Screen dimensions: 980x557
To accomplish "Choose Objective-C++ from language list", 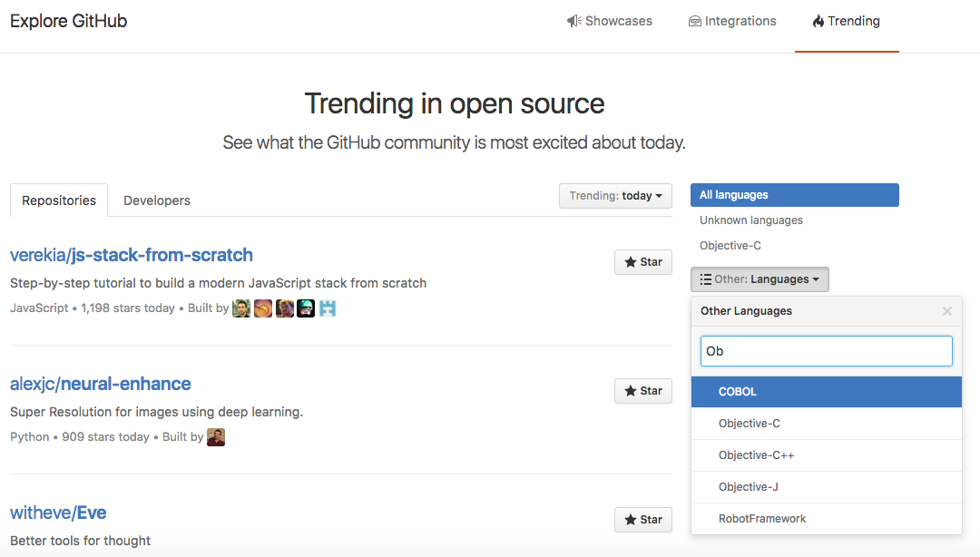I will (x=827, y=455).
